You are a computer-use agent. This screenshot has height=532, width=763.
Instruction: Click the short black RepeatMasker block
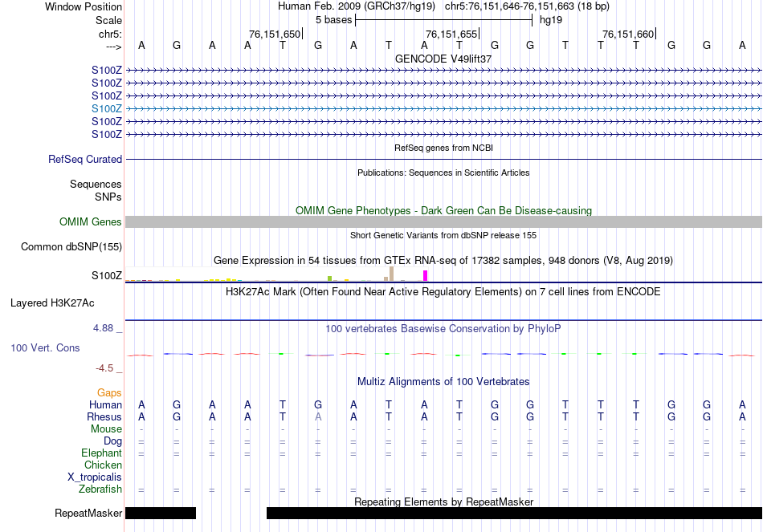[161, 513]
